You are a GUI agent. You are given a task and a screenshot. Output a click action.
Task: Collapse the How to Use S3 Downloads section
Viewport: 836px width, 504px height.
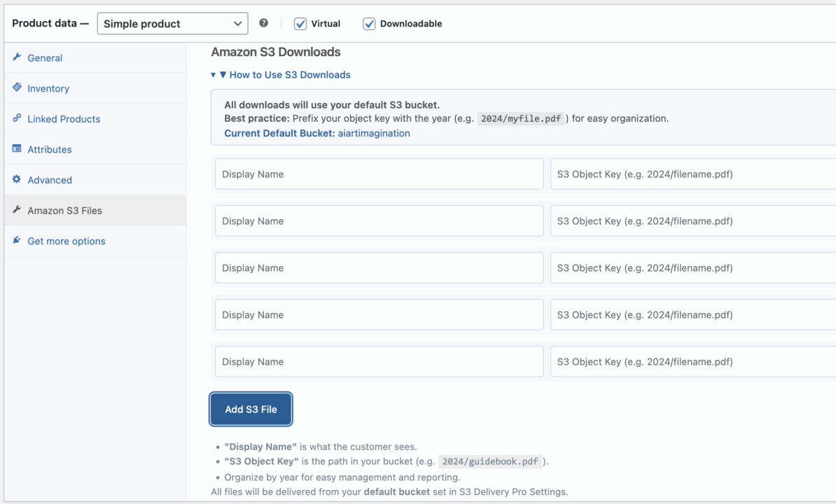pos(284,75)
